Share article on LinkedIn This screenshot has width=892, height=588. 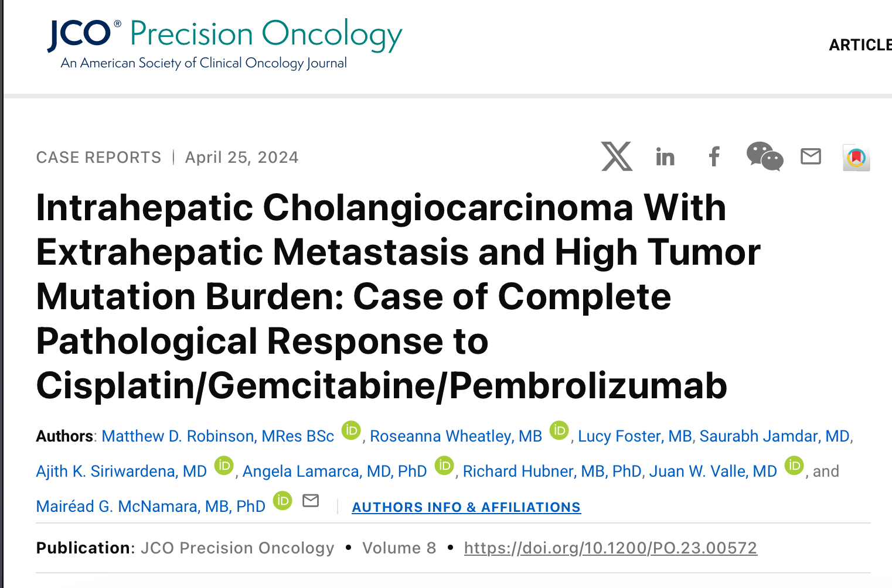coord(665,156)
